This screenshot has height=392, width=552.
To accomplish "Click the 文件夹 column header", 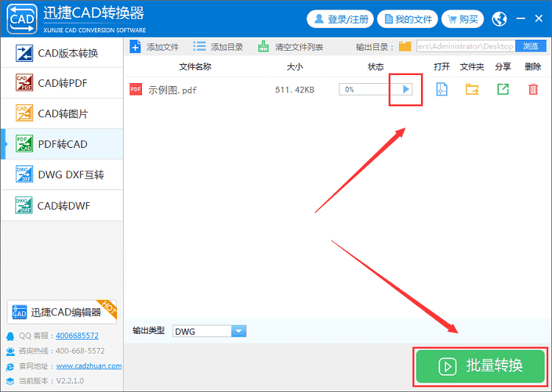I will 472,67.
